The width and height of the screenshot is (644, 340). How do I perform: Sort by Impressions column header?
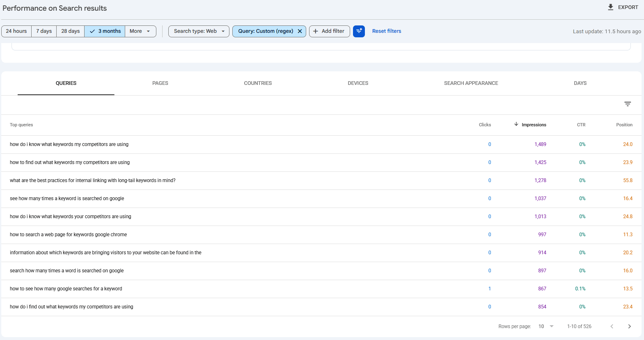(x=530, y=125)
